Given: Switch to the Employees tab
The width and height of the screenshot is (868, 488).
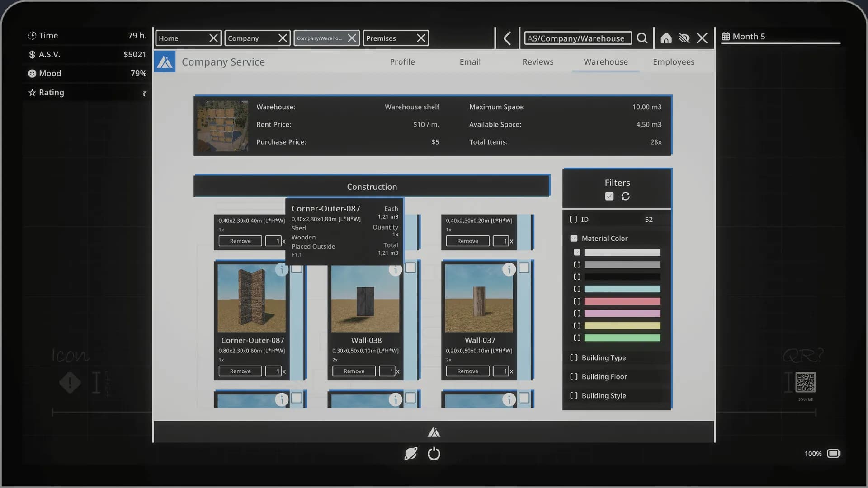Looking at the screenshot, I should (x=674, y=62).
